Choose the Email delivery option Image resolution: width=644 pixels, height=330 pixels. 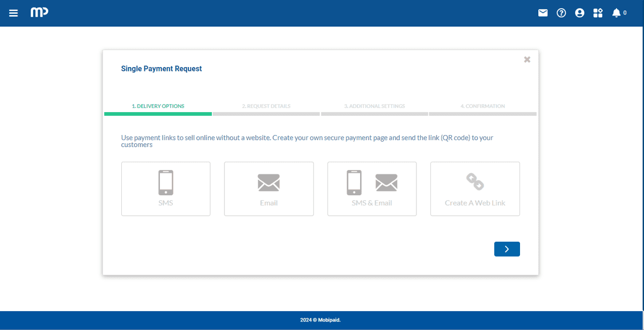[x=269, y=189]
